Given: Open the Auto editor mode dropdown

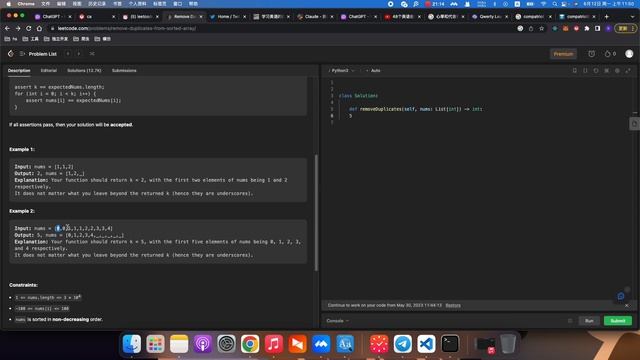Looking at the screenshot, I should [373, 71].
